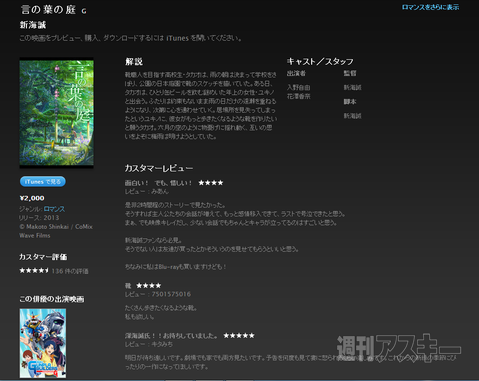
Task: Click the five-star rating of third review
Action: point(239,335)
